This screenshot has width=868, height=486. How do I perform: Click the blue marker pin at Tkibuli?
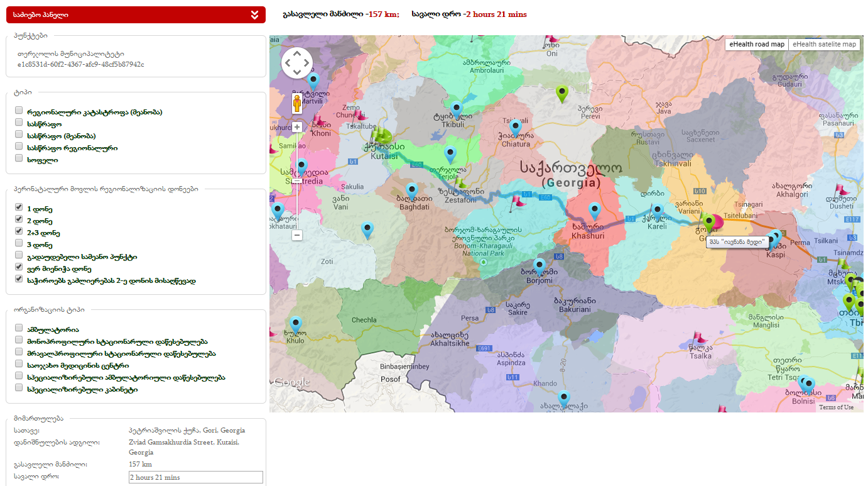click(457, 109)
